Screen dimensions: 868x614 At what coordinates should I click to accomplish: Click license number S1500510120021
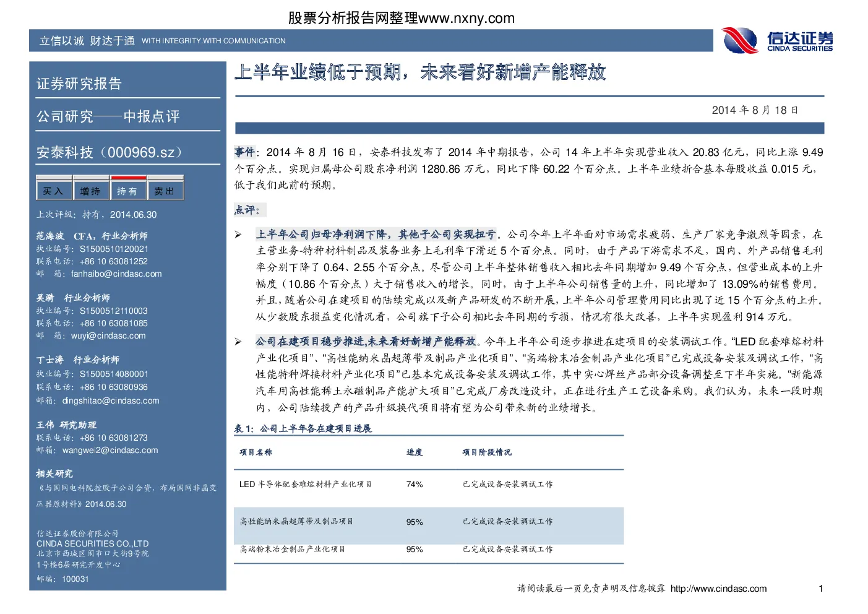click(x=114, y=249)
